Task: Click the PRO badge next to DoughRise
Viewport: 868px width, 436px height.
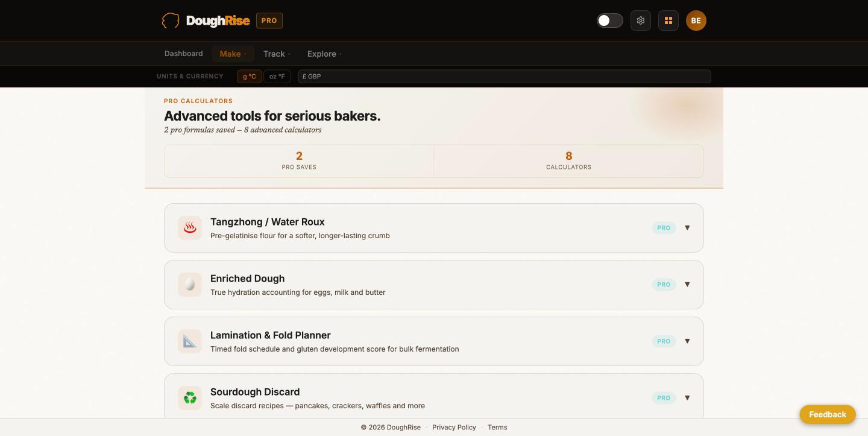Action: click(x=269, y=21)
